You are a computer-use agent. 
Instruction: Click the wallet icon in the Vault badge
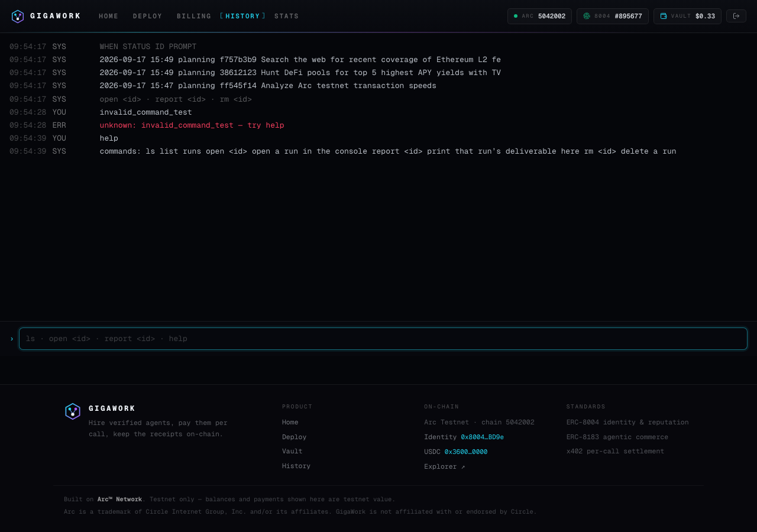click(x=664, y=17)
